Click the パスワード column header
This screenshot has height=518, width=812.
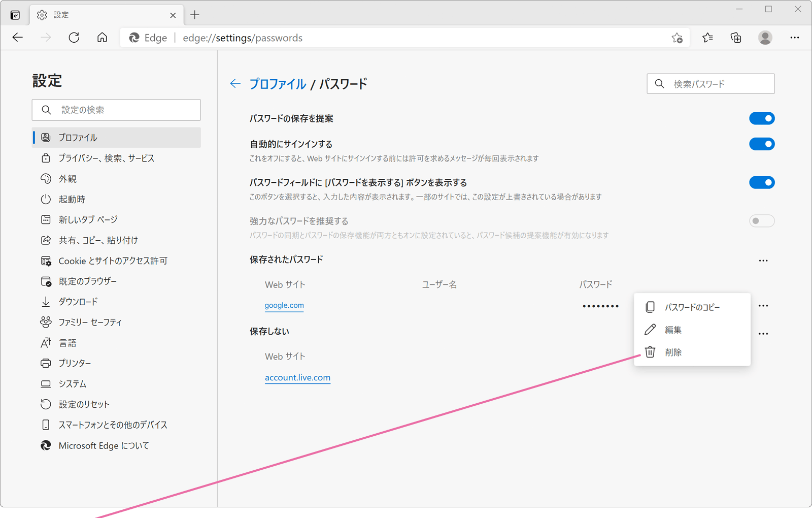(x=596, y=284)
